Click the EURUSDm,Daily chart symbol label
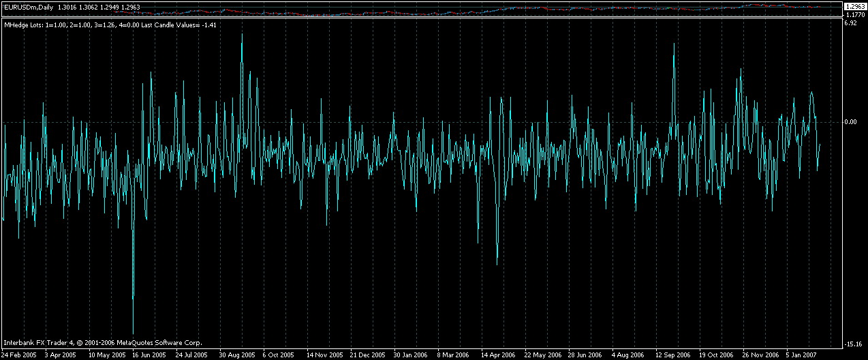 tap(29, 7)
